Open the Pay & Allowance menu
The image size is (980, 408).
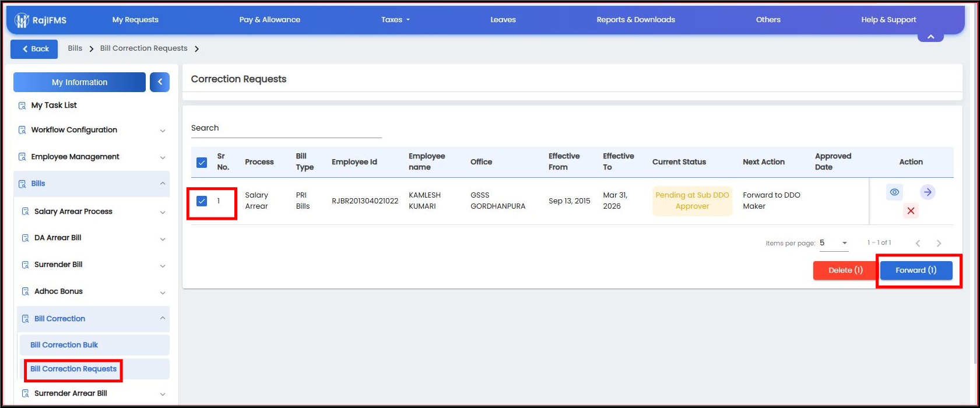(270, 20)
